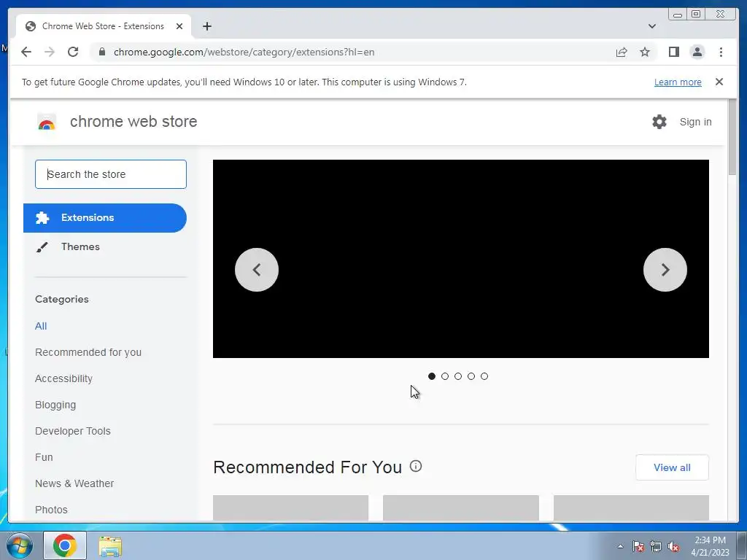747x560 pixels.
Task: Click the address bar URL
Action: click(x=244, y=52)
